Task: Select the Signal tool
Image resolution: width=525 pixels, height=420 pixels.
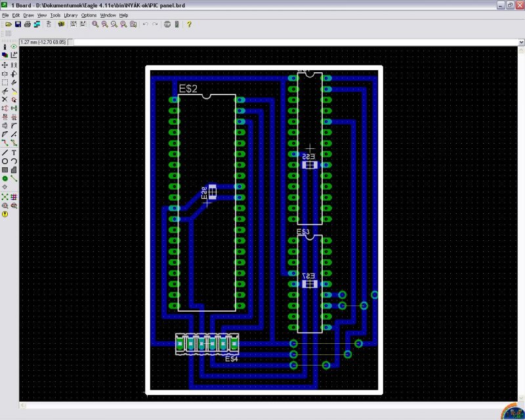Action: coord(14,179)
